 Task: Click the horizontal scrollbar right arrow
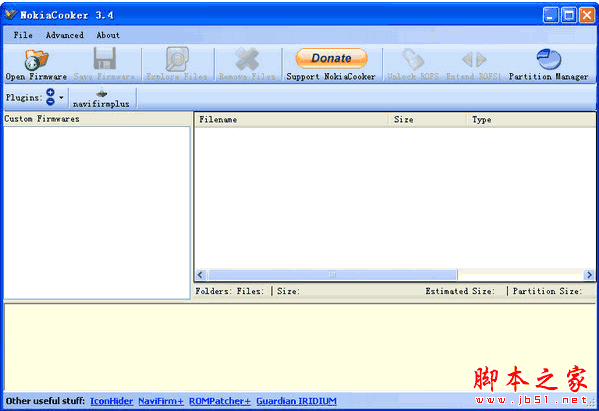tap(589, 275)
